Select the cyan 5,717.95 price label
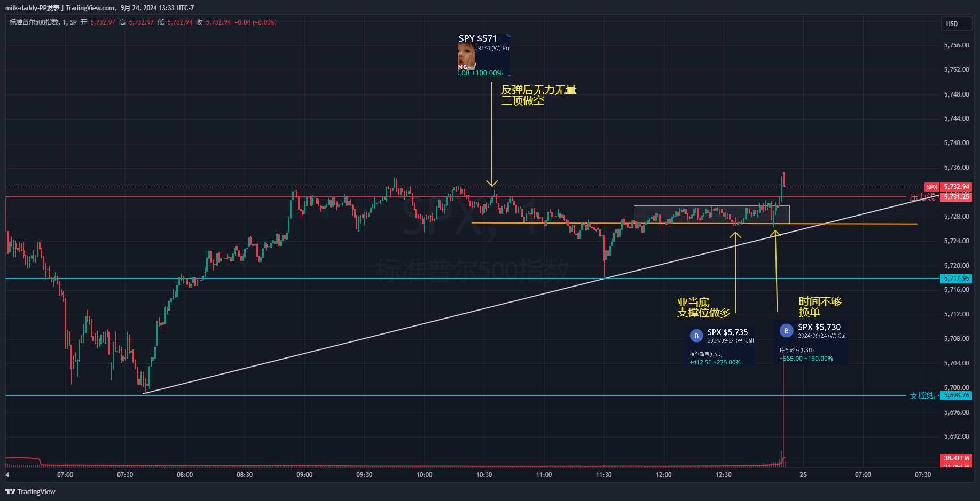 (956, 279)
